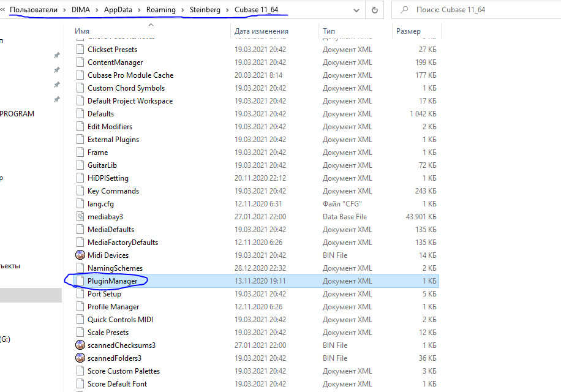
Task: Click the Defaults file icon
Action: pos(80,114)
